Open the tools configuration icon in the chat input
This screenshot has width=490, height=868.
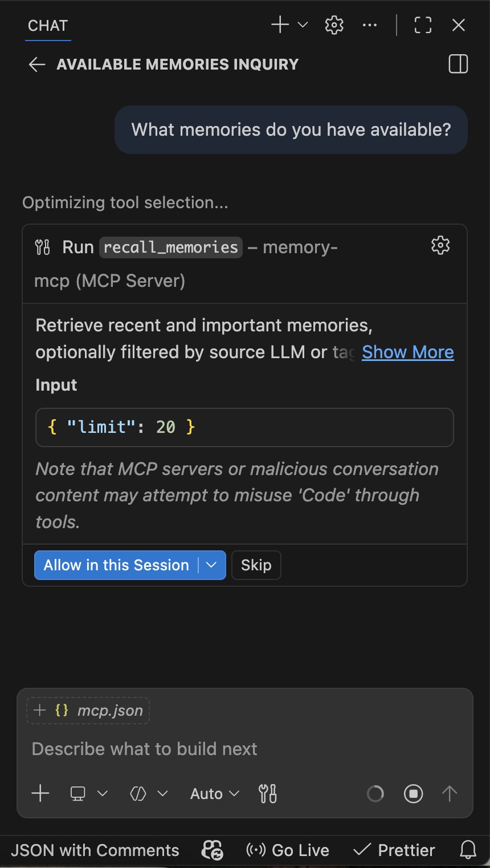[267, 793]
